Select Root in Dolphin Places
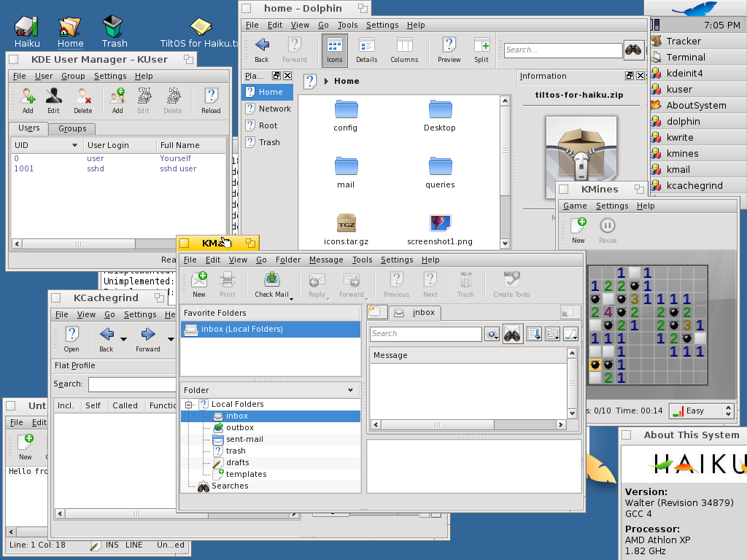This screenshot has height=560, width=747. point(268,125)
